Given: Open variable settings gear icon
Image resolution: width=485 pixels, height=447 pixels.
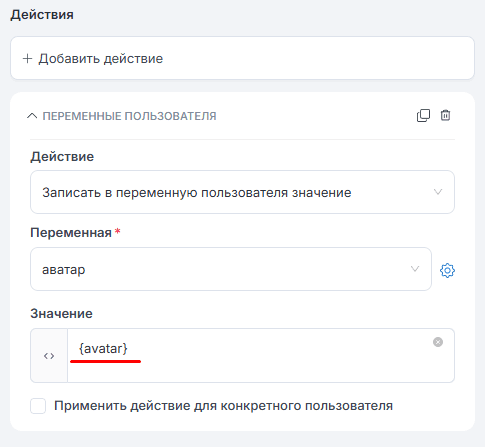Looking at the screenshot, I should 447,270.
